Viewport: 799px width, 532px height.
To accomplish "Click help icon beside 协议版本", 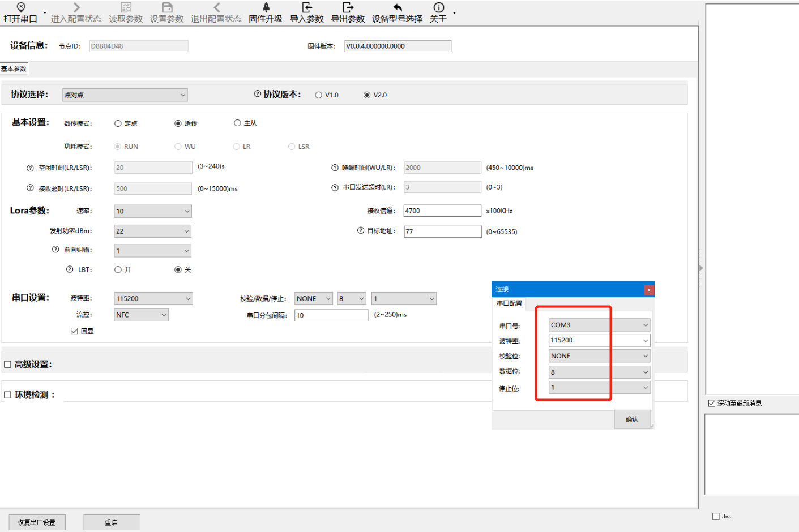I will click(x=258, y=94).
